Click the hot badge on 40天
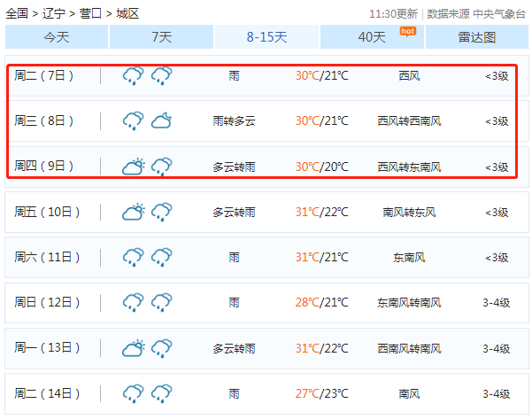 coord(407,32)
